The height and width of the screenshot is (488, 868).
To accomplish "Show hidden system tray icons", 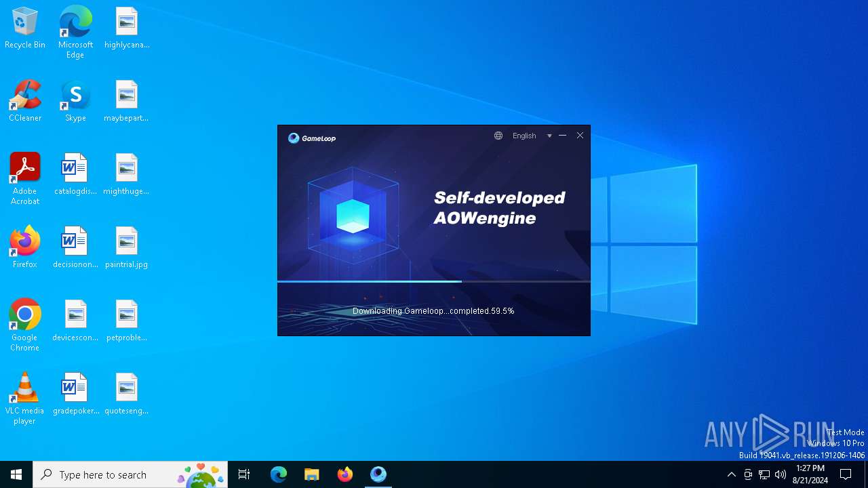I will coord(731,474).
